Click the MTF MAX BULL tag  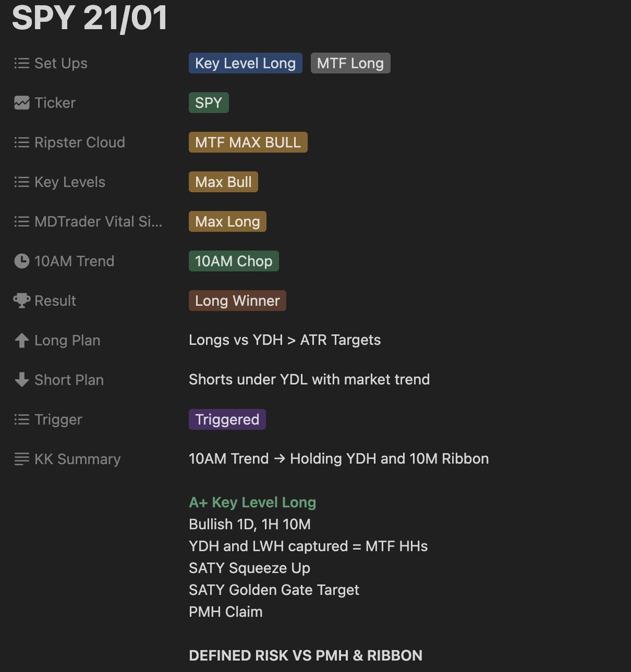[248, 142]
